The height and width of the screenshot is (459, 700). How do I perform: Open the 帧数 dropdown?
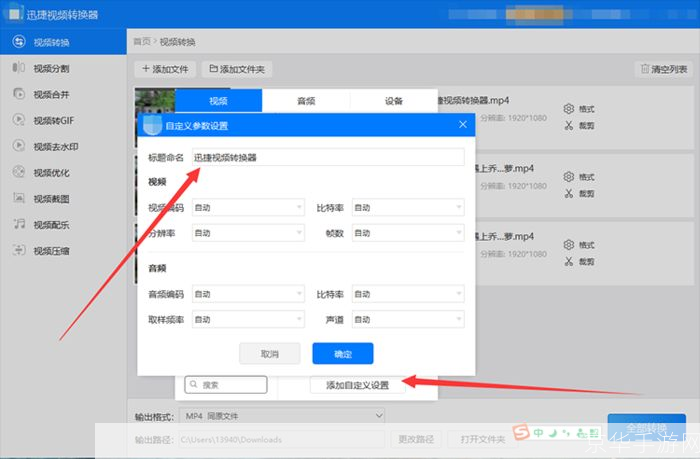408,233
